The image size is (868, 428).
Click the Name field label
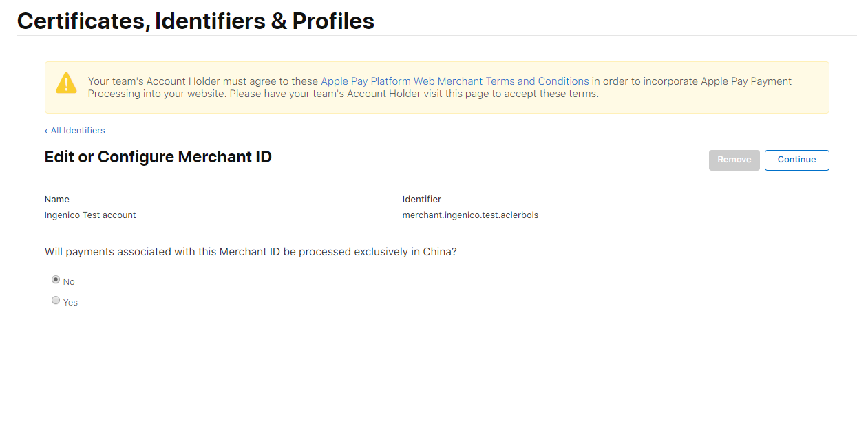tap(57, 200)
